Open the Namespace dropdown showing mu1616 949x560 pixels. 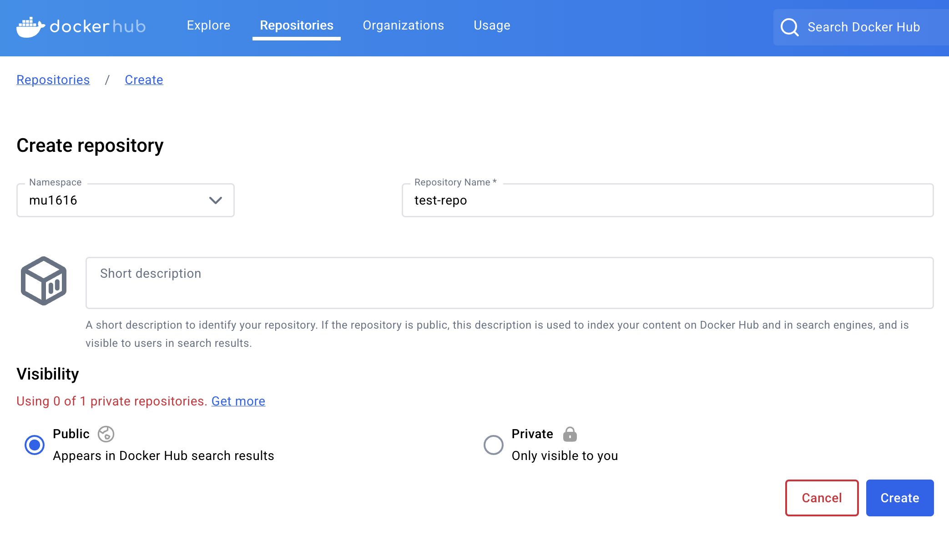(x=126, y=200)
